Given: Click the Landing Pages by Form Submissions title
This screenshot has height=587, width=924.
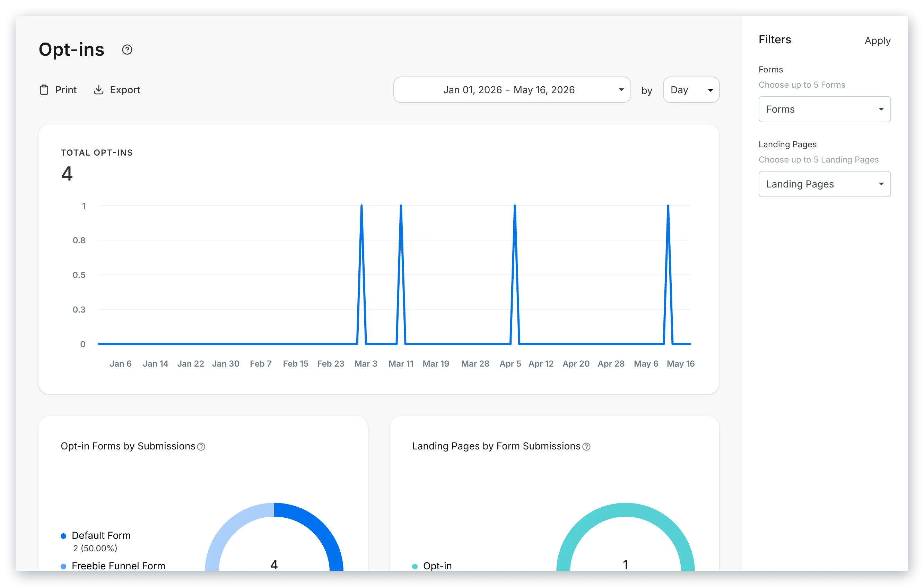Looking at the screenshot, I should pos(496,446).
